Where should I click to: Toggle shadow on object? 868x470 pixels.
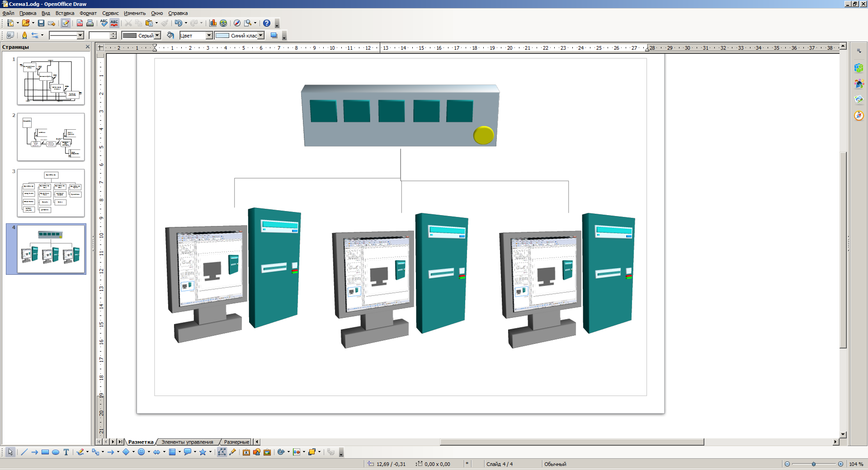coord(274,35)
